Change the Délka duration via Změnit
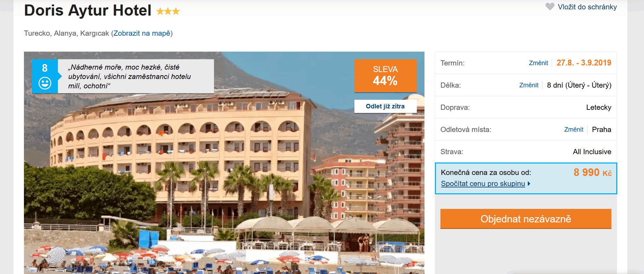The height and width of the screenshot is (274, 644). (x=529, y=85)
